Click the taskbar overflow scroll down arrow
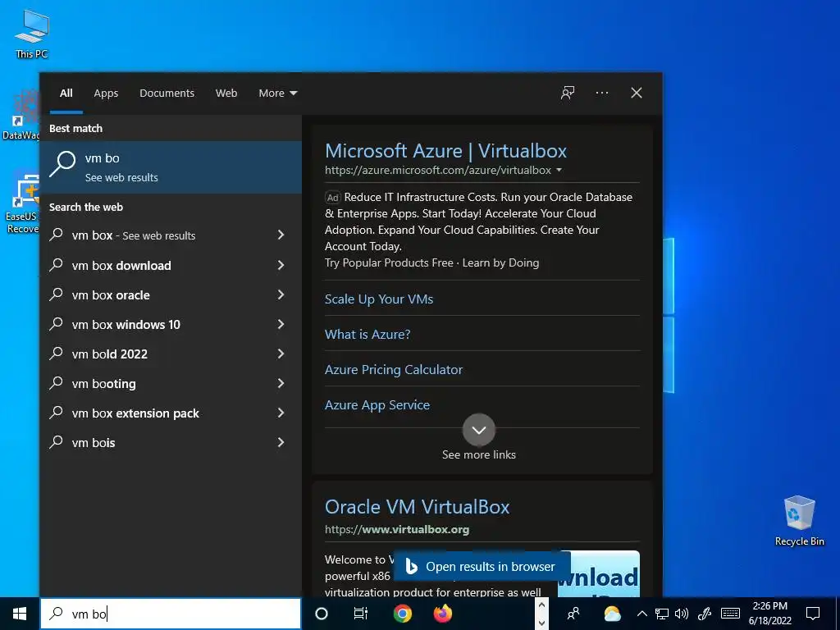This screenshot has width=840, height=630. [541, 623]
